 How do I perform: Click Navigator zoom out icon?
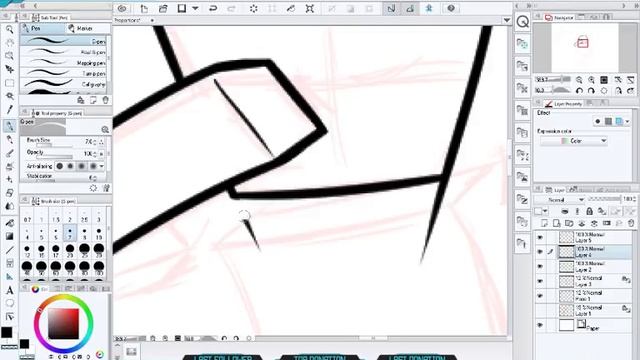(x=579, y=80)
